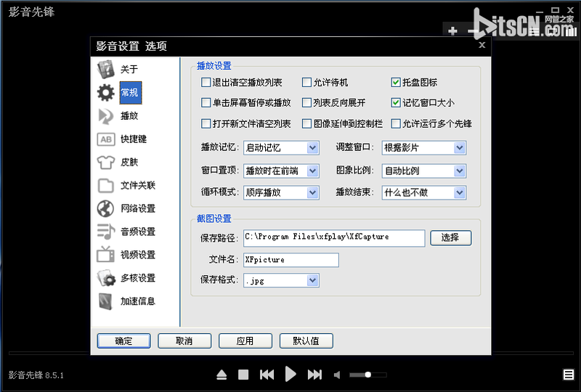Click the 应用 button
The height and width of the screenshot is (392, 581).
point(245,341)
